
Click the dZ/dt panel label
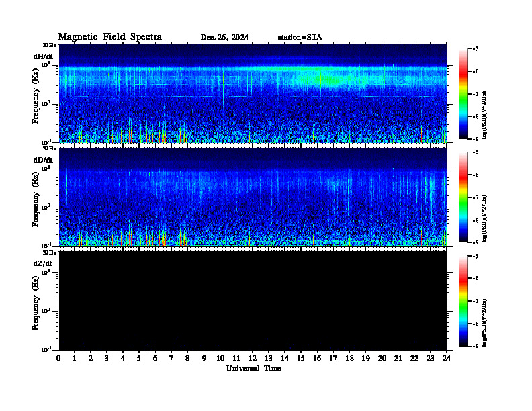[43, 263]
